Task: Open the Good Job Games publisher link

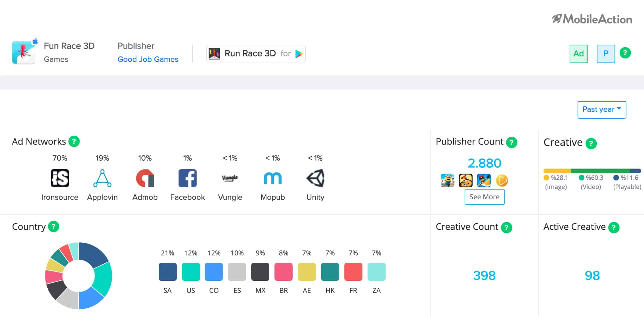Action: [148, 59]
